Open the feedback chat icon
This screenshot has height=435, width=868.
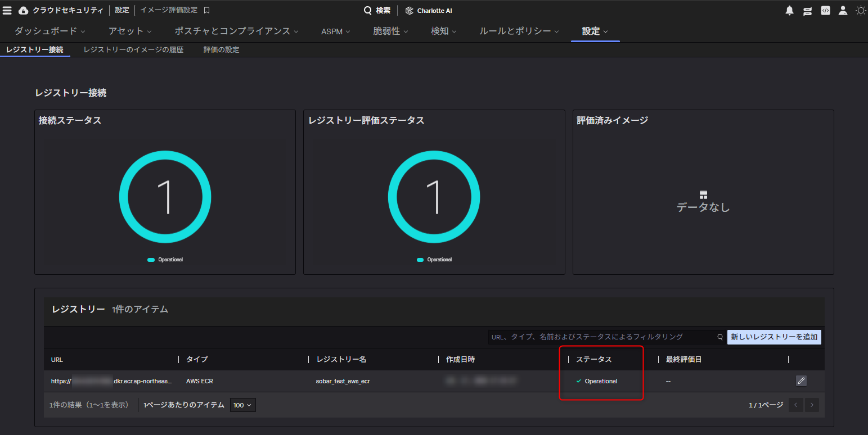807,10
